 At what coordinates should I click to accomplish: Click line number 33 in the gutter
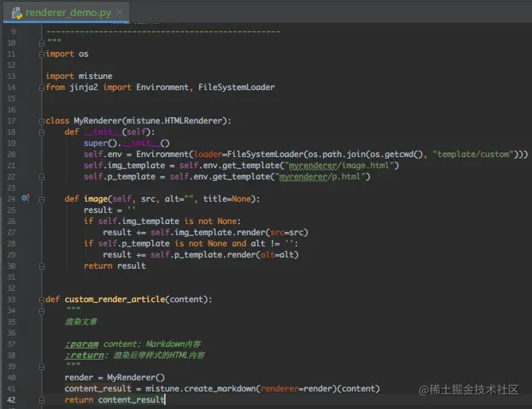click(11, 299)
